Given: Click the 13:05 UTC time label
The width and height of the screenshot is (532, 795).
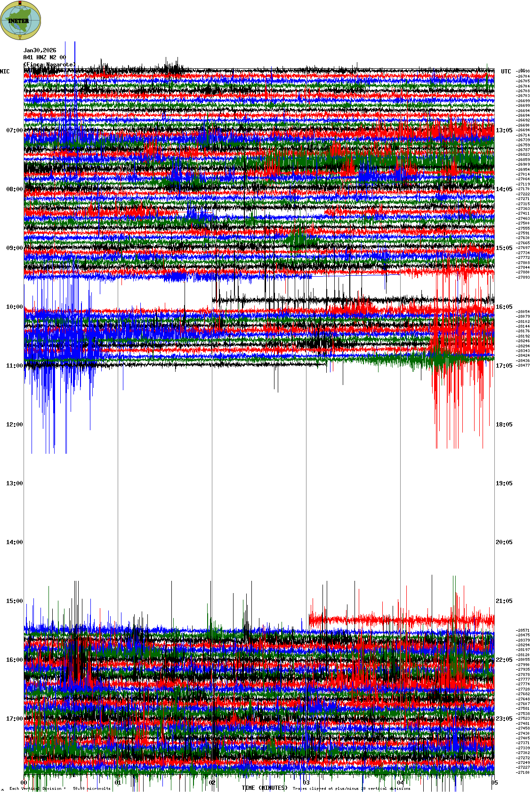Looking at the screenshot, I should (x=504, y=130).
